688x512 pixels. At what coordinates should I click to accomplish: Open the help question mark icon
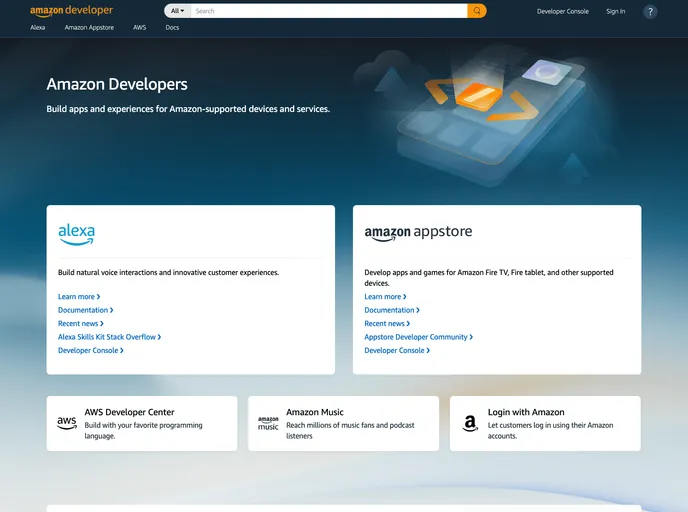650,12
